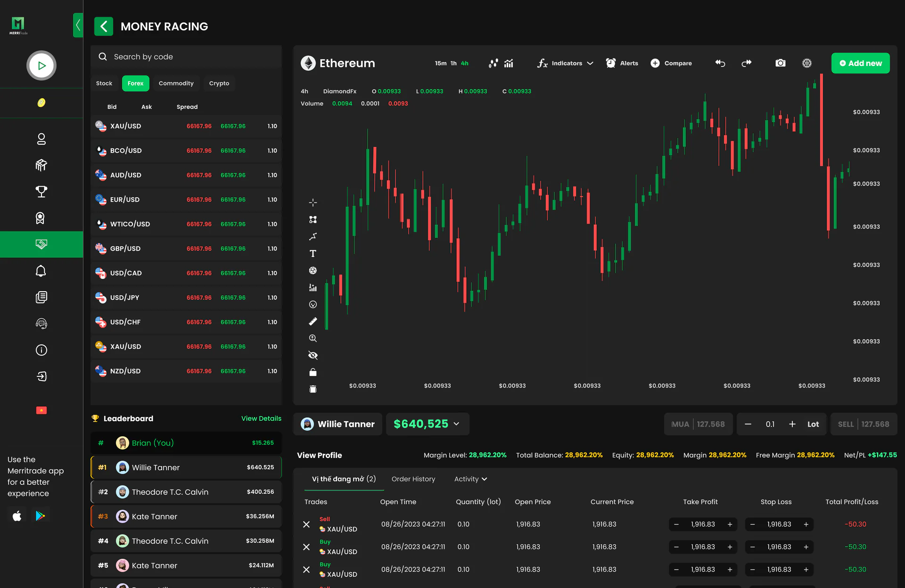Click the MUA 127.568 buy button
905x588 pixels.
(699, 424)
